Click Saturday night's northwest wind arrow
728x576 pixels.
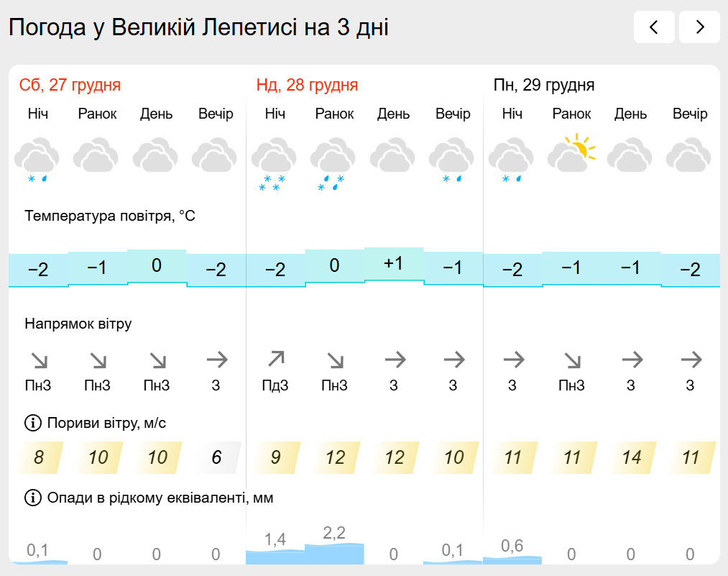[37, 359]
